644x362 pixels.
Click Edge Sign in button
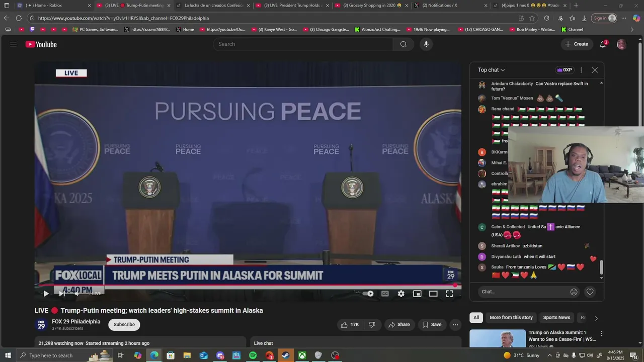tap(604, 18)
